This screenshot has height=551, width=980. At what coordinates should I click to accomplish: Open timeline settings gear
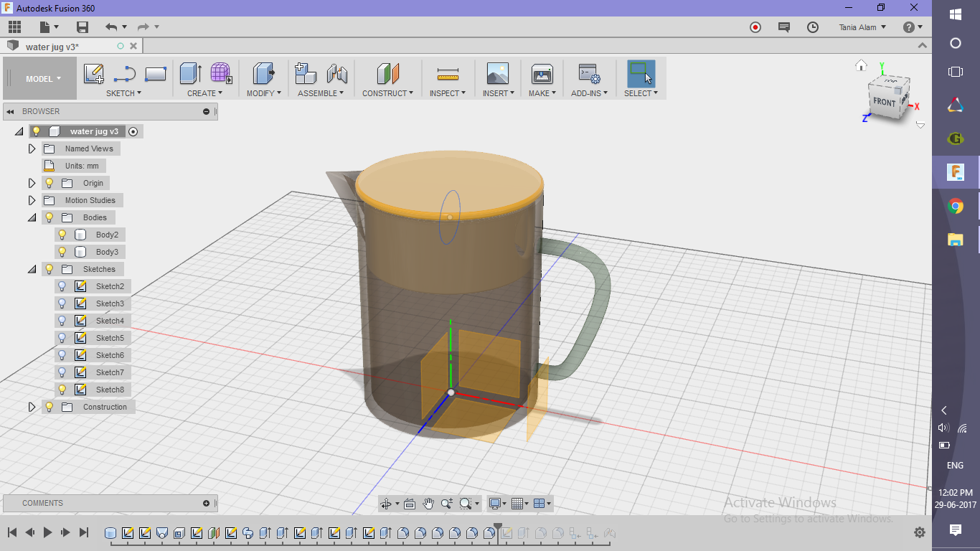pyautogui.click(x=920, y=532)
